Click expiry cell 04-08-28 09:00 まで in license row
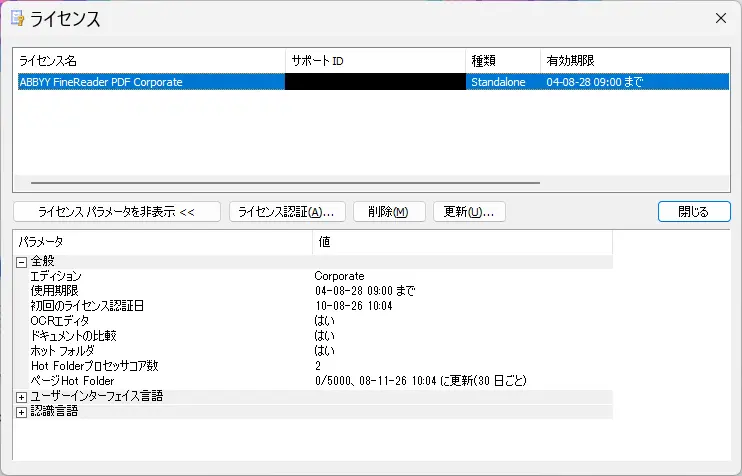 (x=595, y=82)
